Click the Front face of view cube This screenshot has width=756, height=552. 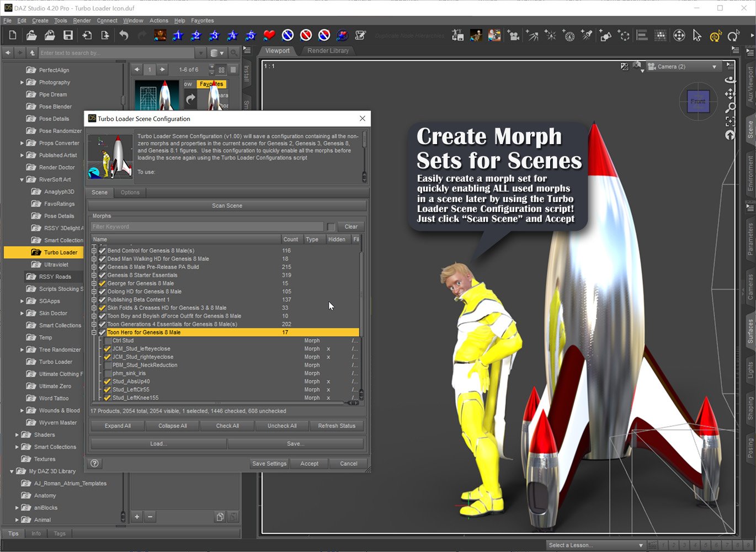pos(698,102)
